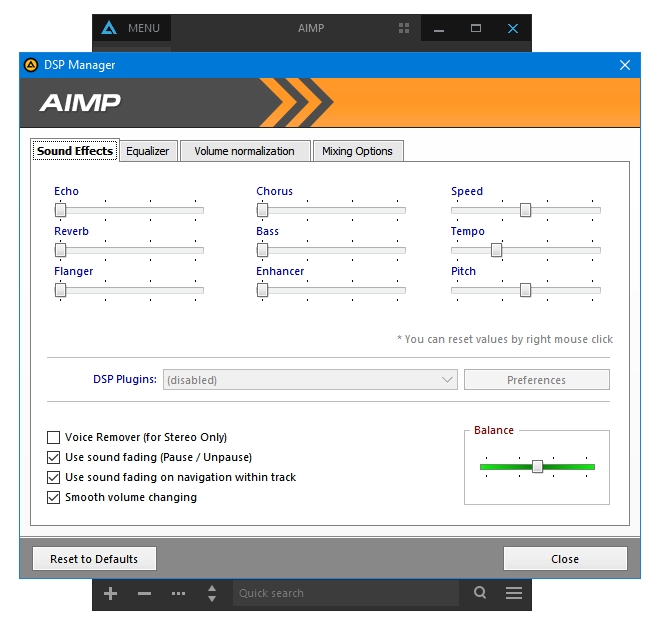Switch to the Equalizer tab
The height and width of the screenshot is (621, 659).
pos(148,151)
